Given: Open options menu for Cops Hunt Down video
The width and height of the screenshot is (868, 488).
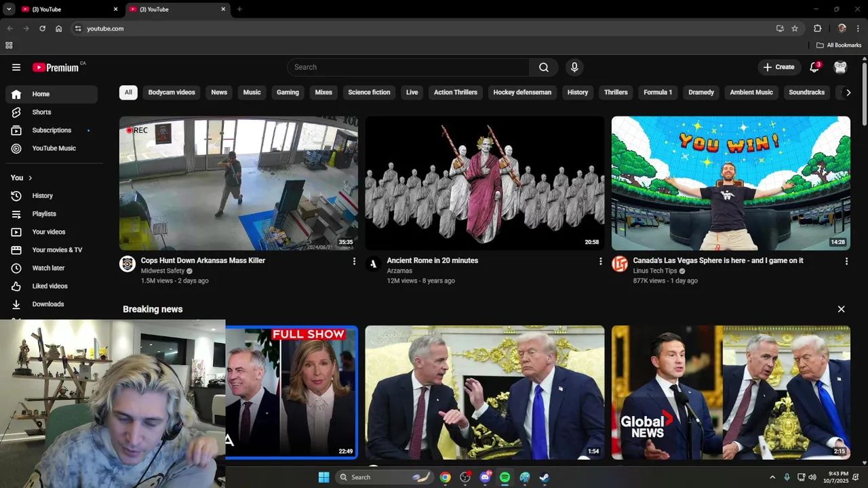Looking at the screenshot, I should pos(354,261).
